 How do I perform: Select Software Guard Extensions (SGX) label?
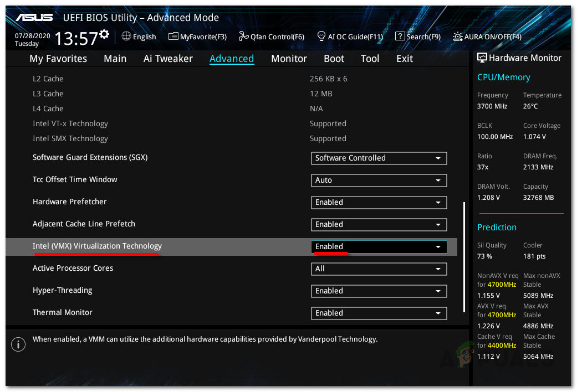[x=90, y=157]
